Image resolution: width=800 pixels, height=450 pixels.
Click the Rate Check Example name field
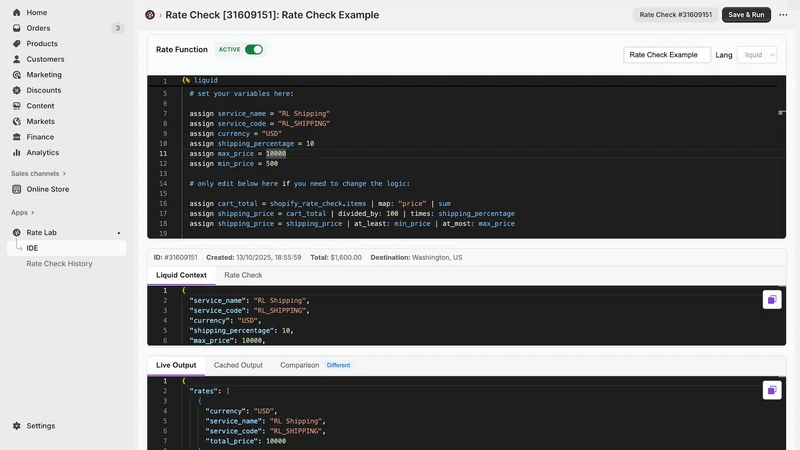tap(667, 55)
